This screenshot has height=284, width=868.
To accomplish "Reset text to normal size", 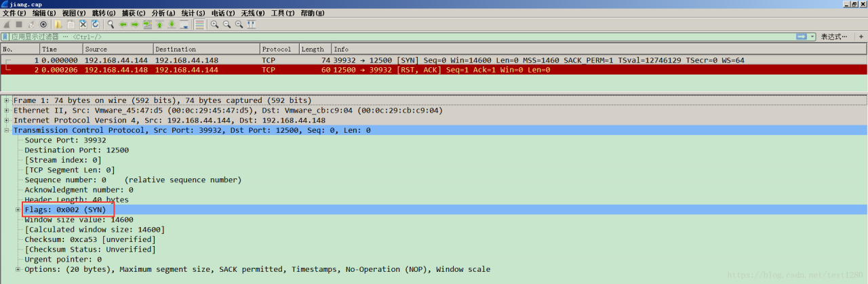I will [x=239, y=24].
